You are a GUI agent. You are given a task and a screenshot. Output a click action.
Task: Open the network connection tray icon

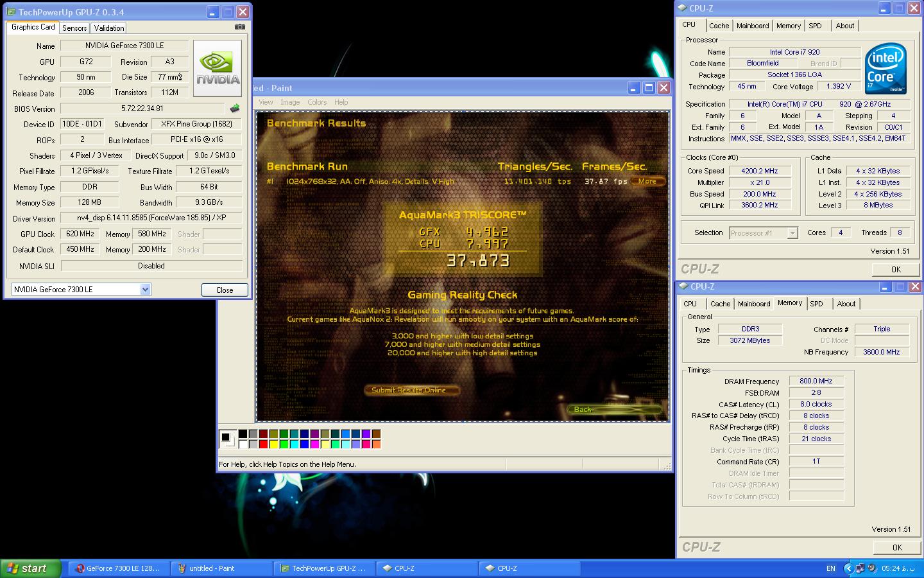pos(860,568)
